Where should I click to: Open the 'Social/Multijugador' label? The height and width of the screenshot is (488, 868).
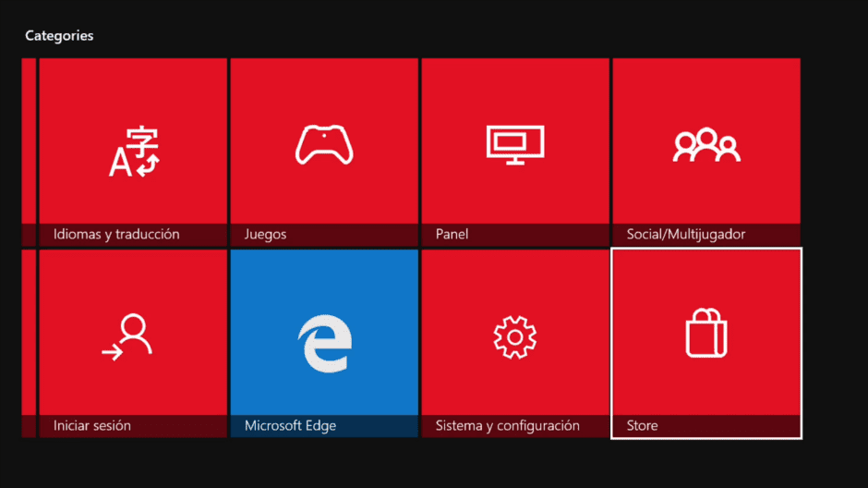(x=685, y=235)
